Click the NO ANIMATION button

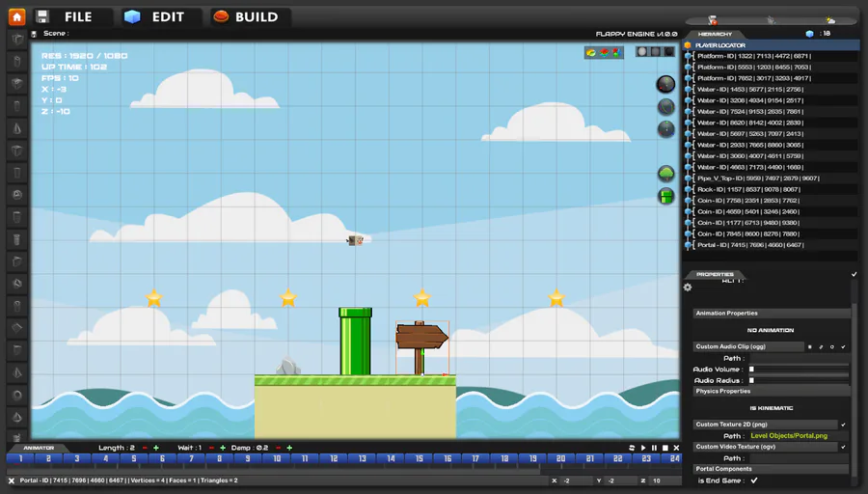(x=771, y=330)
